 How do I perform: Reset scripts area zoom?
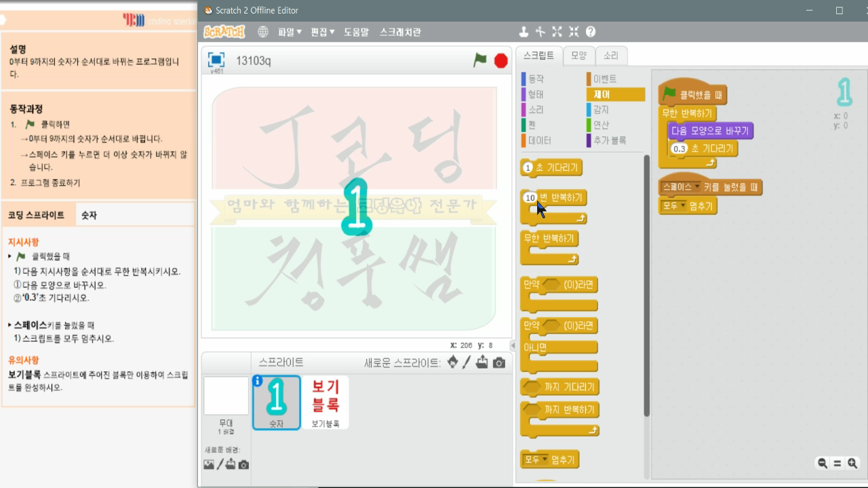tap(837, 464)
